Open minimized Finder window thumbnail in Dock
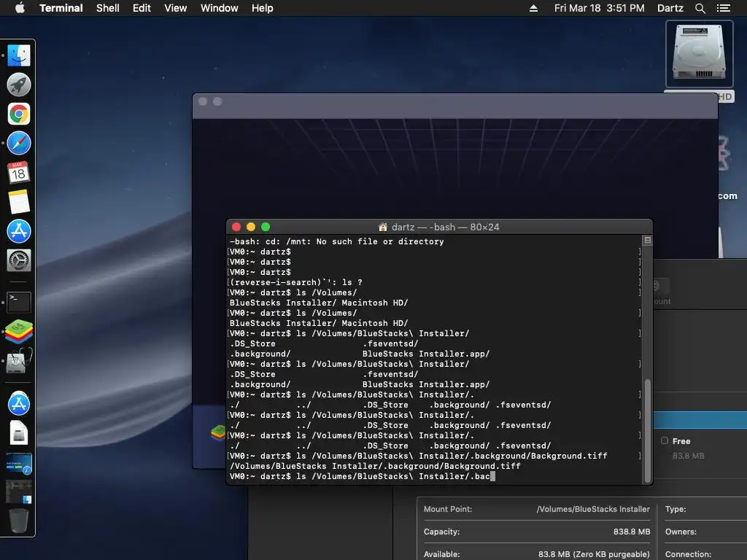This screenshot has height=560, width=747. (19, 492)
